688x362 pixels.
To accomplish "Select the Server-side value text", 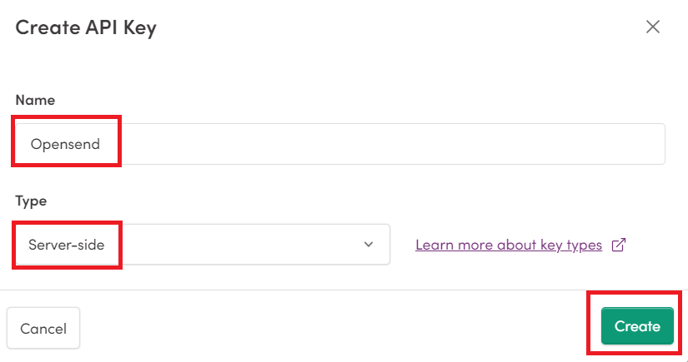I will tap(66, 244).
